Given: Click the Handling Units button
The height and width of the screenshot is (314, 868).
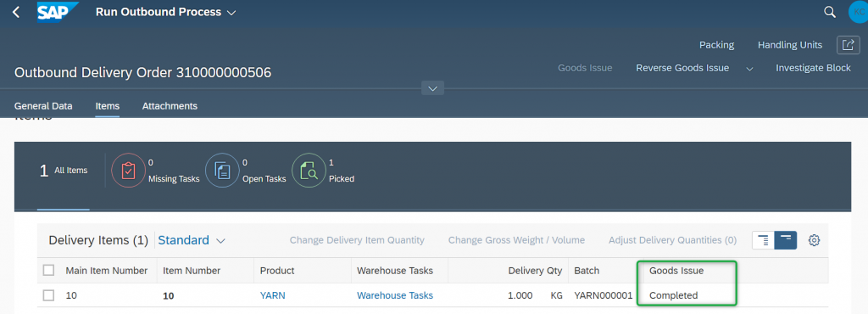Looking at the screenshot, I should [789, 45].
